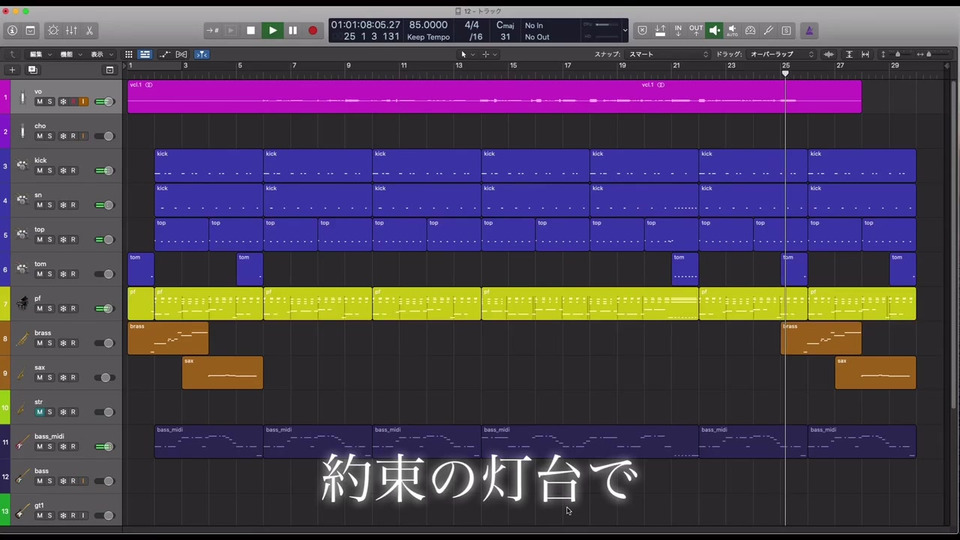Toggle the Flex bowtie icon
The height and width of the screenshot is (540, 960).
pos(182,54)
